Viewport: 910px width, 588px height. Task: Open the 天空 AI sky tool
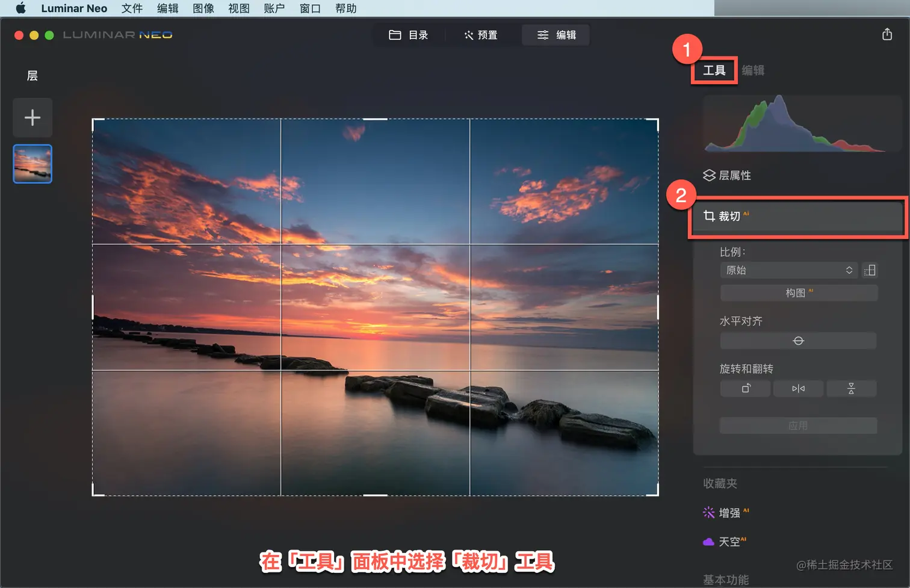(x=724, y=542)
